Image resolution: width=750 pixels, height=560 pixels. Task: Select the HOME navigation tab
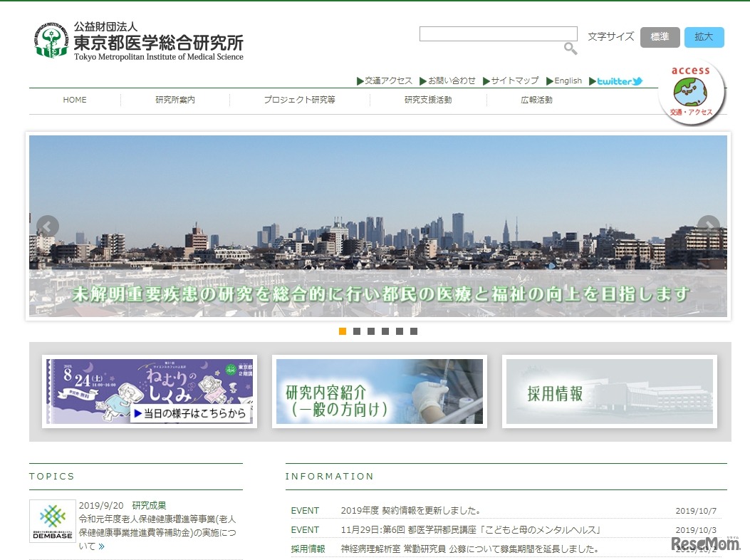(74, 100)
